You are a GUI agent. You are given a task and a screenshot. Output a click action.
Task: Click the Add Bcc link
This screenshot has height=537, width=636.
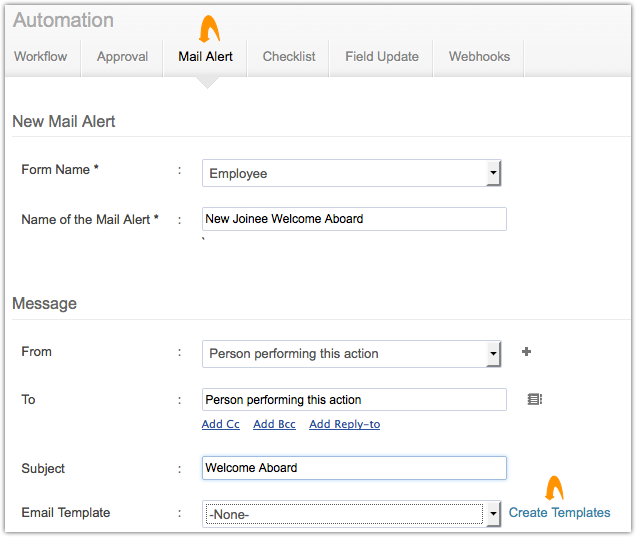[274, 425]
